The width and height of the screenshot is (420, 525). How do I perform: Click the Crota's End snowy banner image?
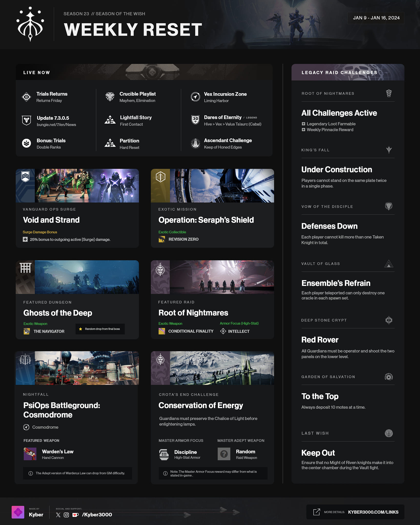pos(222,368)
